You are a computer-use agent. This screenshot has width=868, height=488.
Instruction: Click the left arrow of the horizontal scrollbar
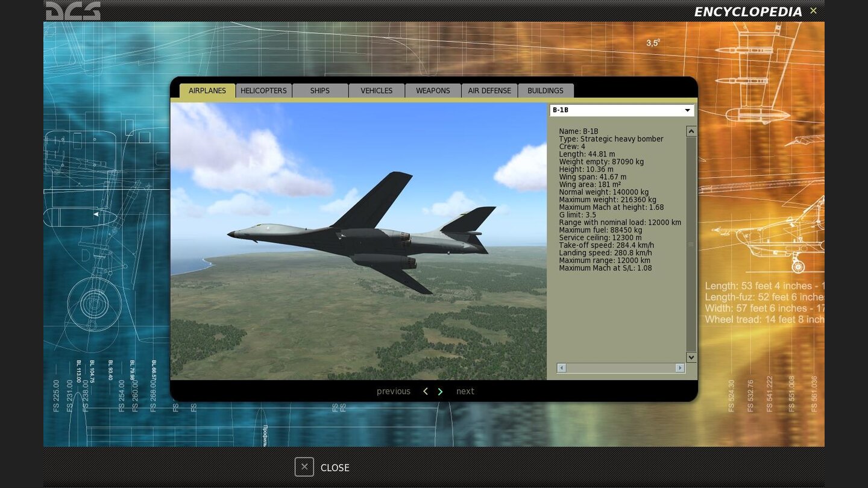pyautogui.click(x=561, y=368)
